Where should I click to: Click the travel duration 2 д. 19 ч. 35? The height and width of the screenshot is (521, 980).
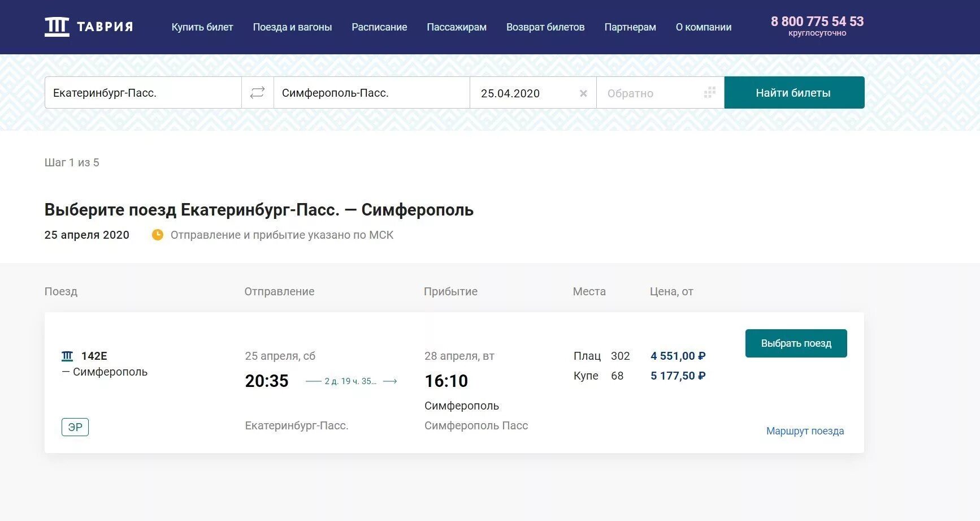[350, 381]
